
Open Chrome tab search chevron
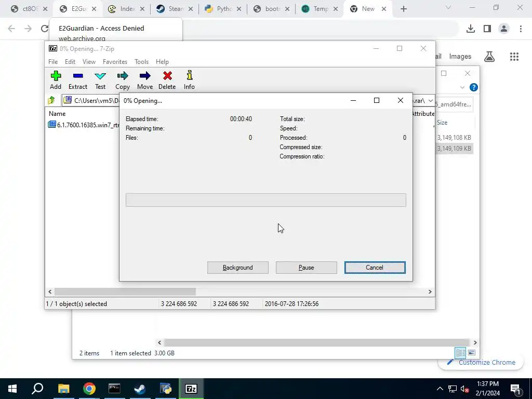click(x=448, y=7)
